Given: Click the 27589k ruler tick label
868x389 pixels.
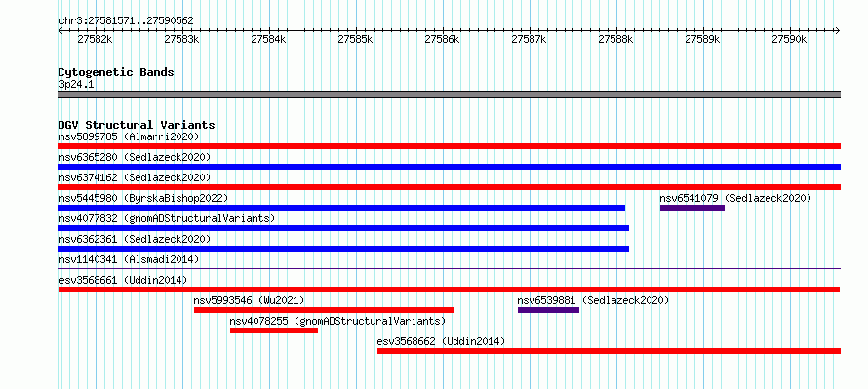Looking at the screenshot, I should pyautogui.click(x=702, y=40).
